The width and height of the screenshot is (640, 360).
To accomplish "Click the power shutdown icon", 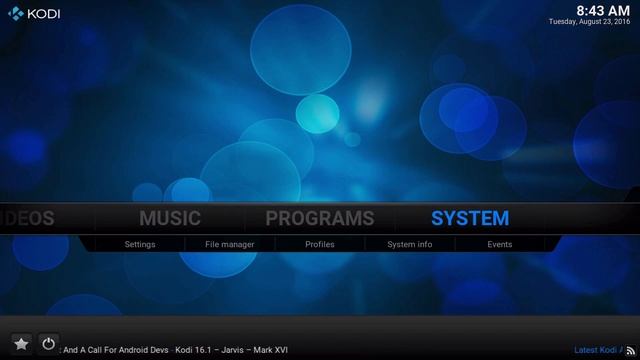I will click(49, 344).
